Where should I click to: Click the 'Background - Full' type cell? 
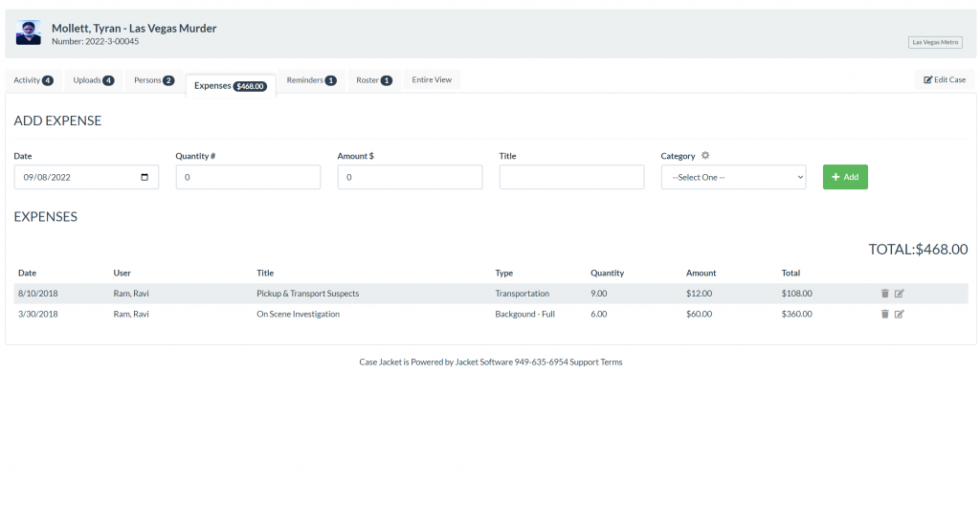(x=525, y=314)
